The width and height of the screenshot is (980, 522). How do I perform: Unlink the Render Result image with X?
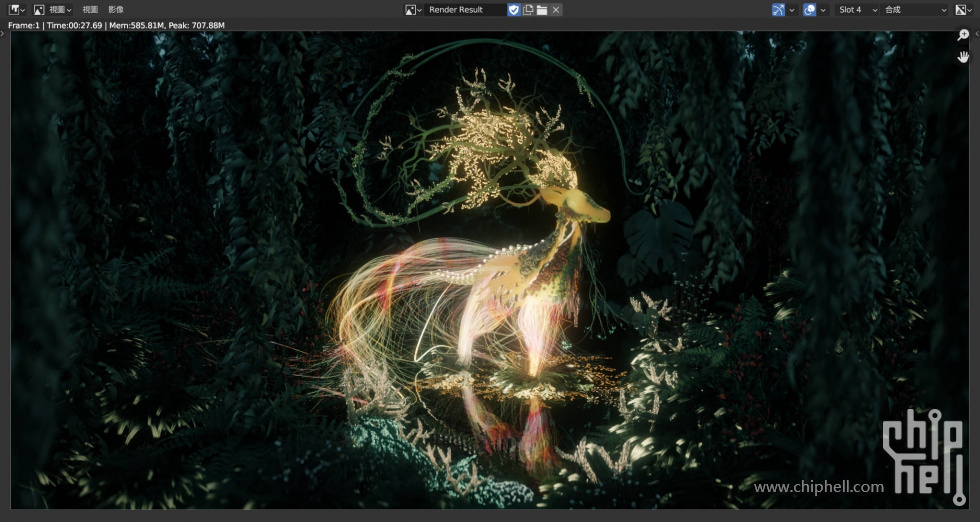point(556,9)
